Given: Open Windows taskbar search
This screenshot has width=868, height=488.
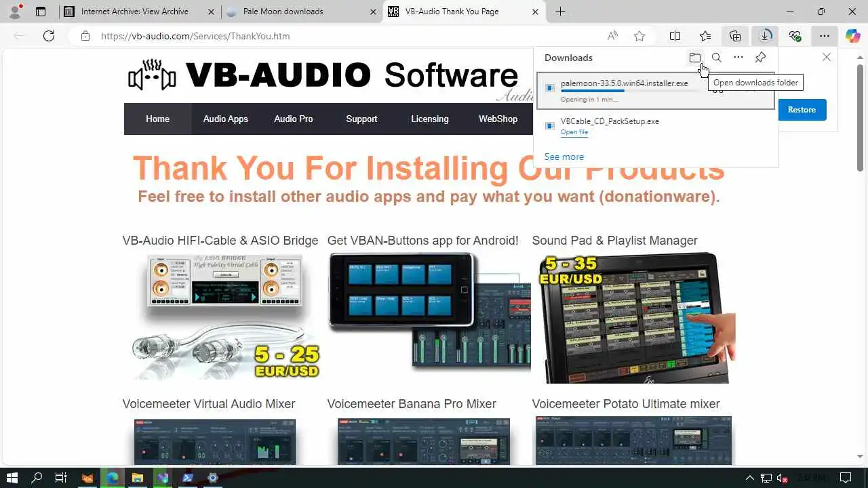Looking at the screenshot, I should coord(37,478).
